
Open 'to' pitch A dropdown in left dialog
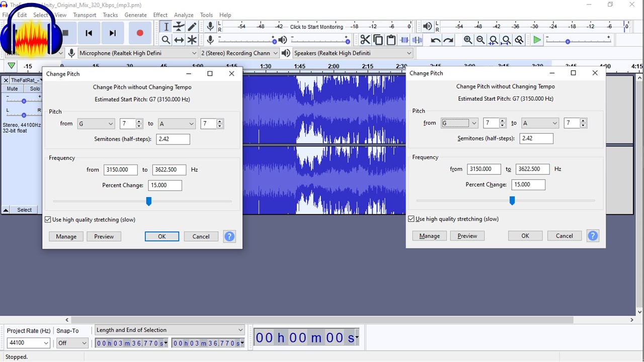click(x=177, y=124)
